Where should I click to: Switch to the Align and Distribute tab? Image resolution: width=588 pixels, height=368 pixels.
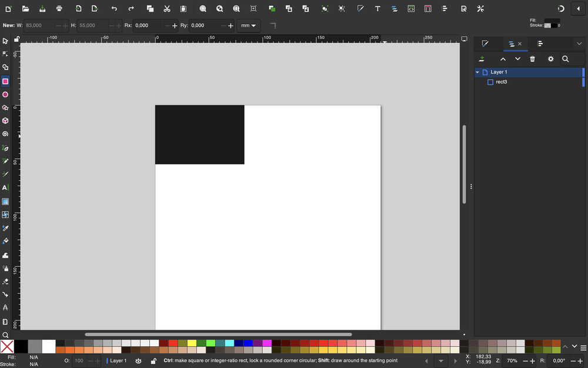(540, 44)
